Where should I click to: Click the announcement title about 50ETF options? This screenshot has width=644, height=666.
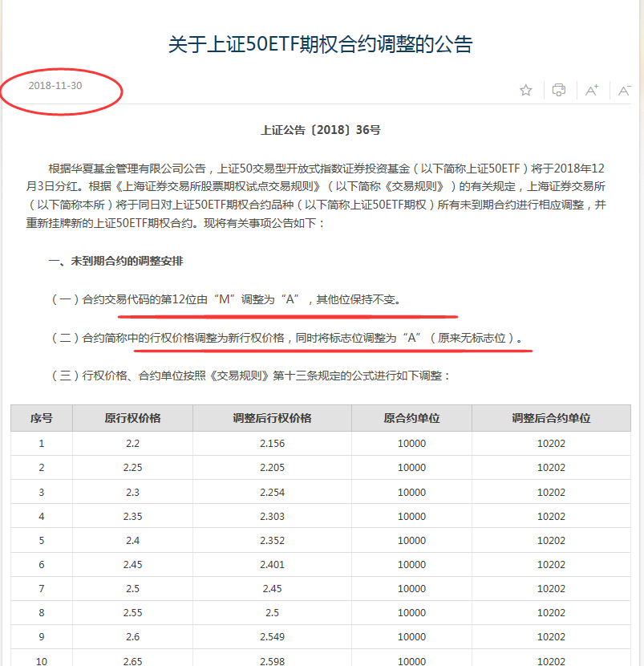[322, 47]
